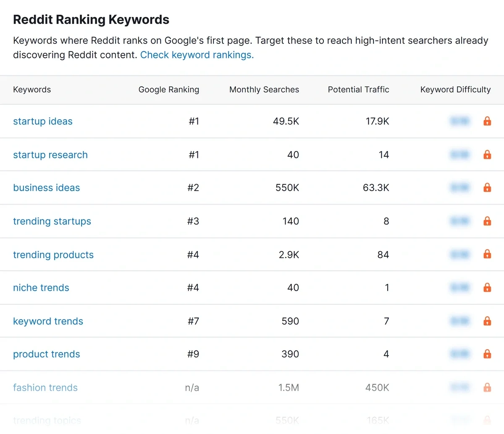
Task: Click the Keywords column header
Action: (32, 90)
